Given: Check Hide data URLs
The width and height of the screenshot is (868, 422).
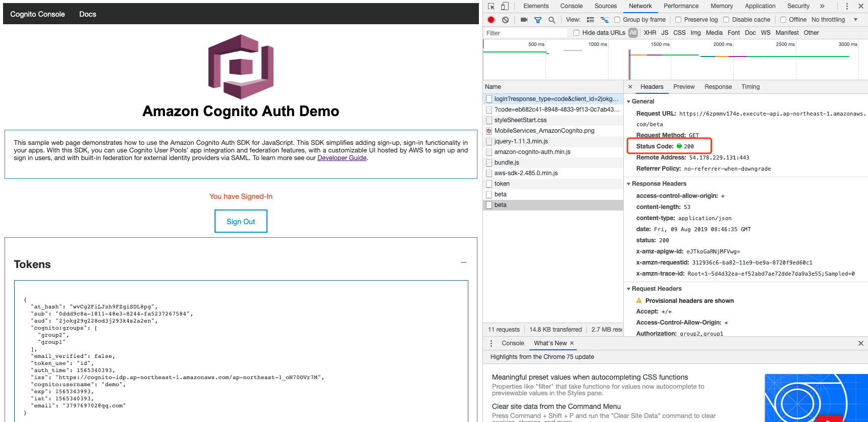Looking at the screenshot, I should 576,33.
